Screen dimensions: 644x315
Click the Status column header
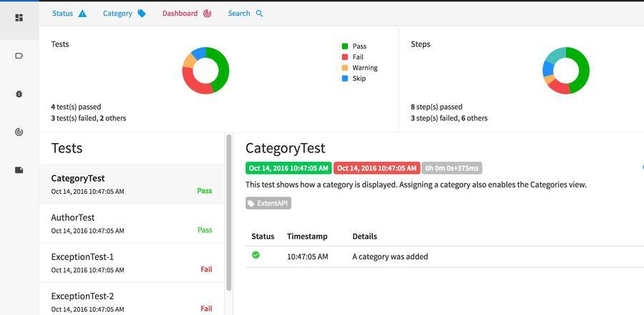point(263,236)
